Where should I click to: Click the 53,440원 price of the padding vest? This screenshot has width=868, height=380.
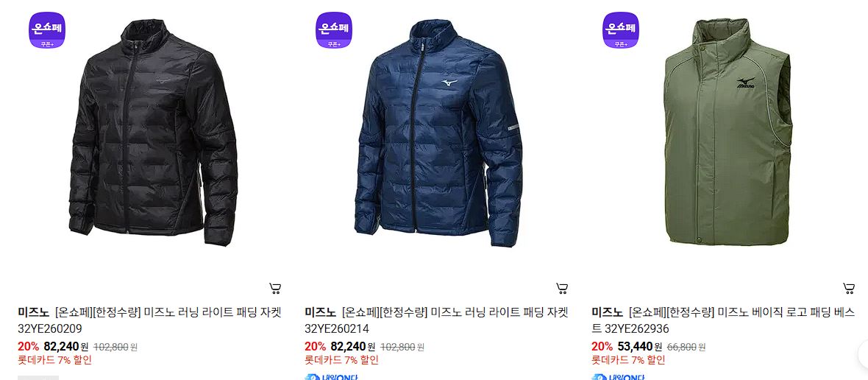pyautogui.click(x=640, y=347)
